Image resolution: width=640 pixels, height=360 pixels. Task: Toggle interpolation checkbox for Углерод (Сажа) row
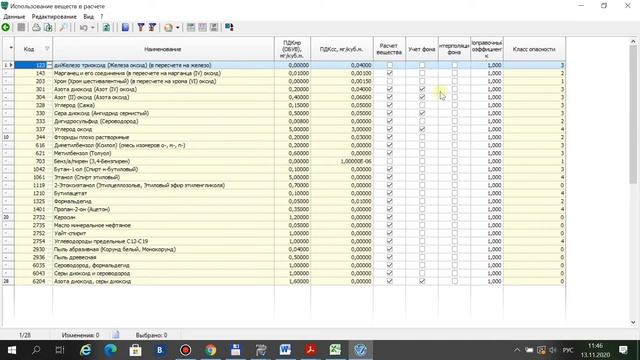[454, 105]
